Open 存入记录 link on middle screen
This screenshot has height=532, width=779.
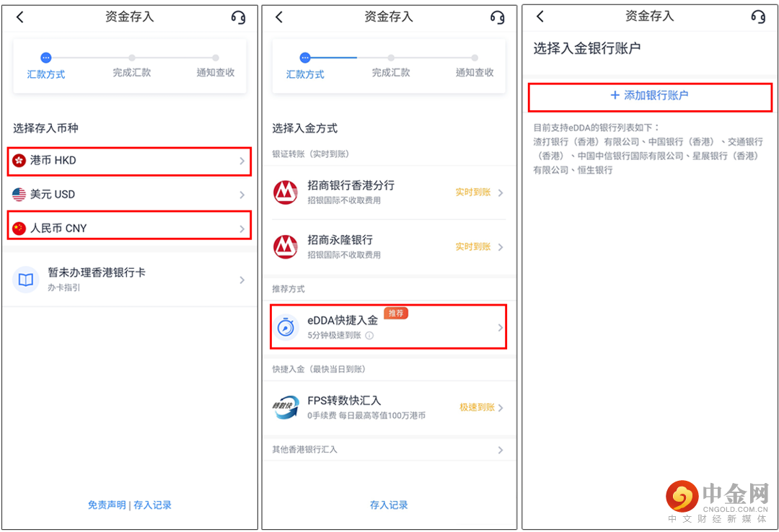pyautogui.click(x=389, y=505)
